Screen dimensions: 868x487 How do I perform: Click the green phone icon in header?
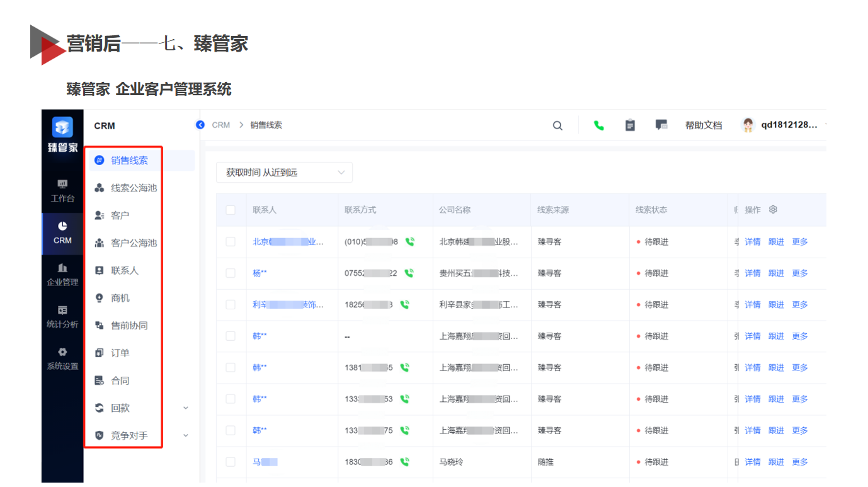point(598,125)
